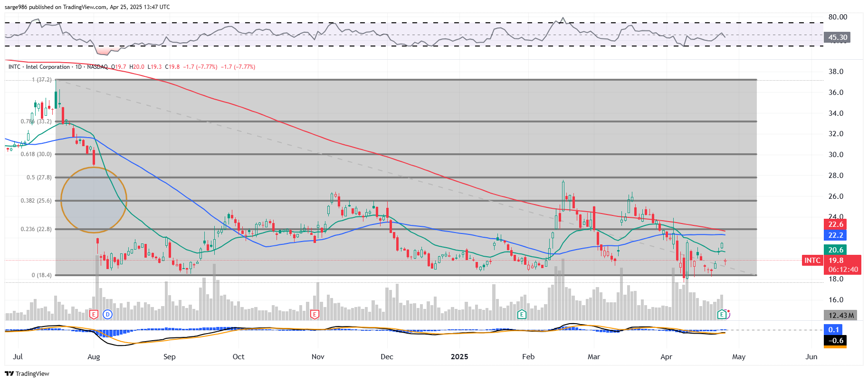Screen dimensions: 868x382
Task: Click the green 20.6 moving average price label
Action: 836,250
